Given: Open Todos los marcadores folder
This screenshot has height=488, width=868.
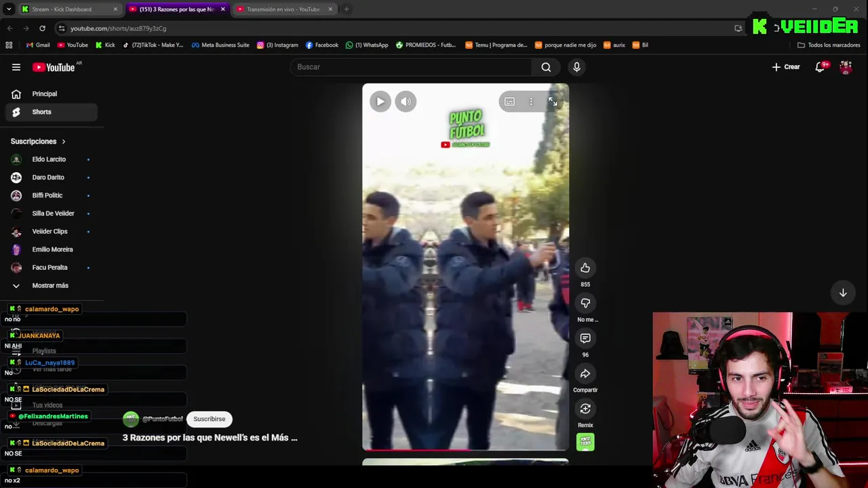Looking at the screenshot, I should pos(829,45).
